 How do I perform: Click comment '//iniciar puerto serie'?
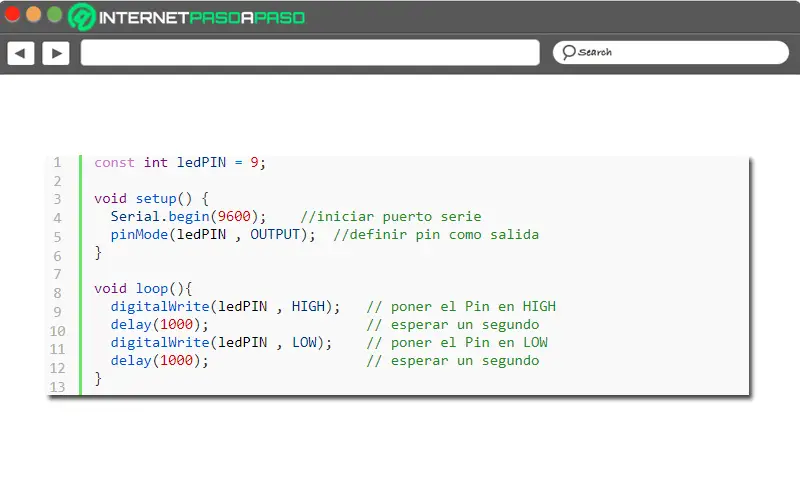(x=391, y=217)
